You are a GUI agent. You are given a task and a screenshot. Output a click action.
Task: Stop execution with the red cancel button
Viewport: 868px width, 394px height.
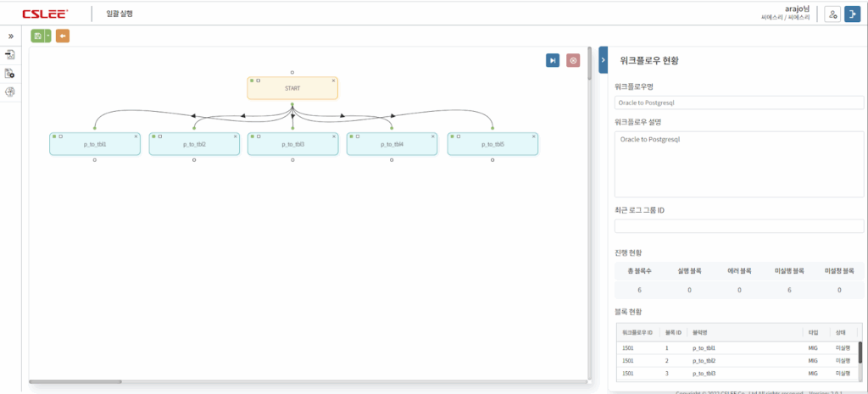point(573,60)
